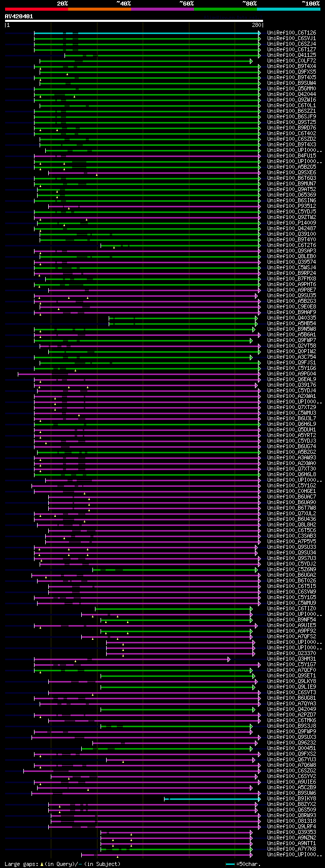This screenshot has width=325, height=868.
Task: Select the UniRef100_A7Y7K8 label
Action: tap(291, 849)
